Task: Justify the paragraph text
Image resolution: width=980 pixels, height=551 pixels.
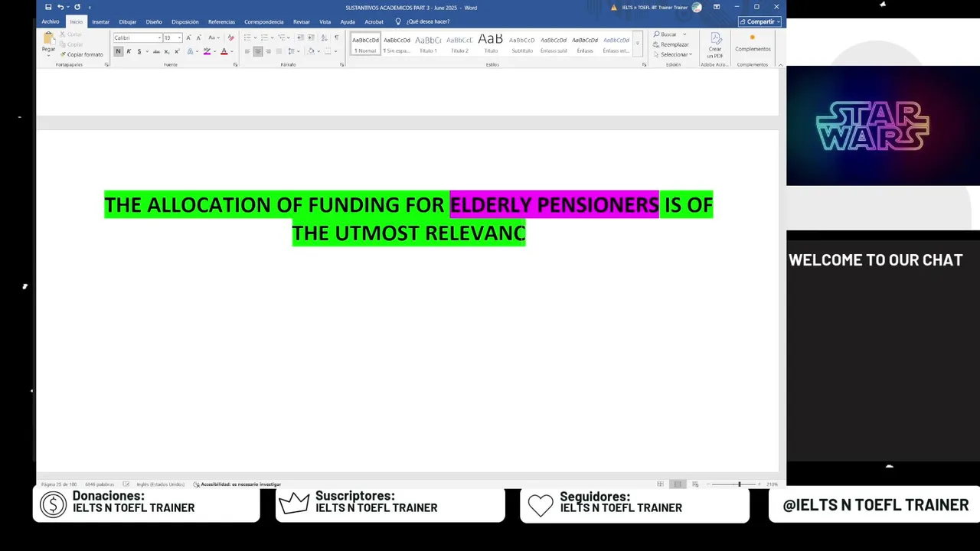Action: (279, 51)
